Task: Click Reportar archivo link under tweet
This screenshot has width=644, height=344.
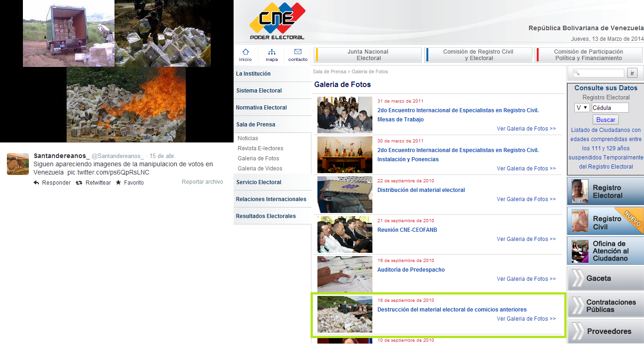Action: (x=202, y=182)
